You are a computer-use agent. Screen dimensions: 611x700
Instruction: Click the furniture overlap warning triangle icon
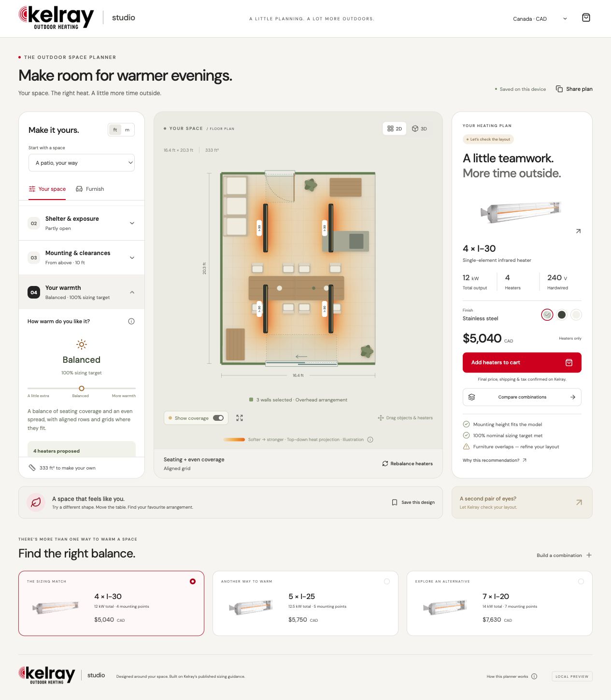pyautogui.click(x=466, y=447)
